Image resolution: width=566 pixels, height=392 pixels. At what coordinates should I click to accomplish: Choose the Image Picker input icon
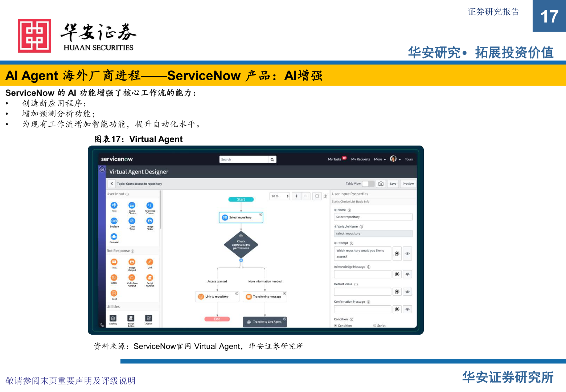click(150, 221)
